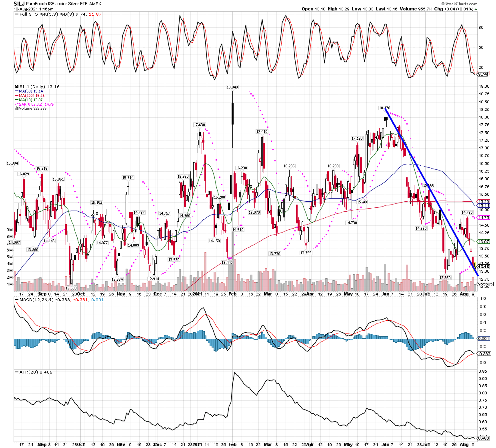The image size is (496, 448).
Task: Click the volume bars icon in the legend
Action: click(x=16, y=108)
